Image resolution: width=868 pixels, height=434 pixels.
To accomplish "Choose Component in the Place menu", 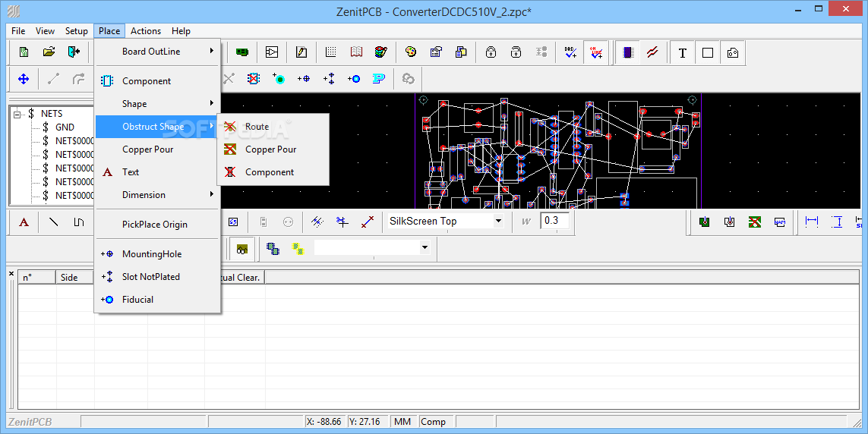I will 158,80.
